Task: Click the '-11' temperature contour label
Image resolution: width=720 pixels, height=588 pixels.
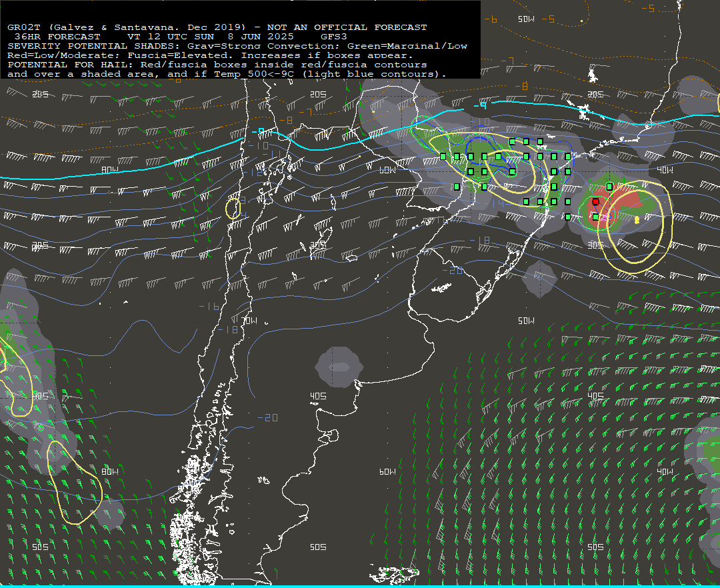Action: 271,153
